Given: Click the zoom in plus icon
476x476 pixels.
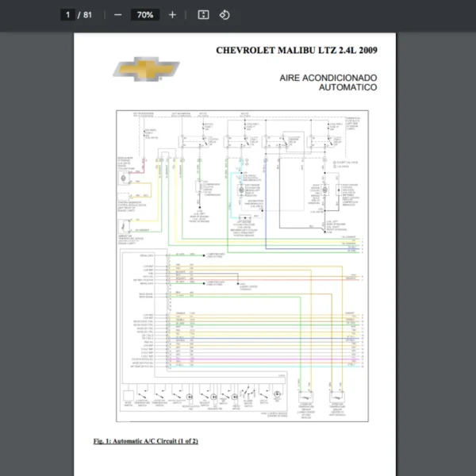Looking at the screenshot, I should [x=172, y=15].
